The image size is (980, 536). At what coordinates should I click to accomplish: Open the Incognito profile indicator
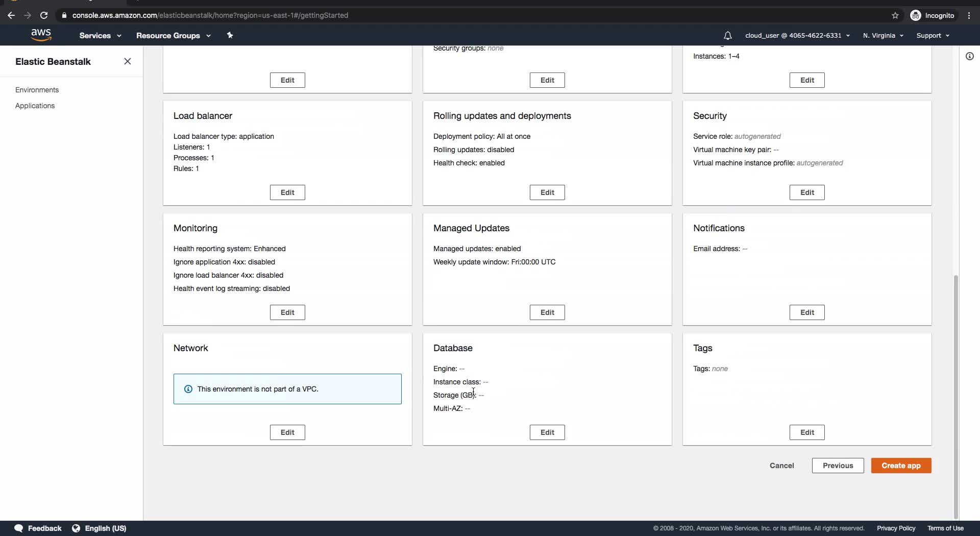click(933, 15)
